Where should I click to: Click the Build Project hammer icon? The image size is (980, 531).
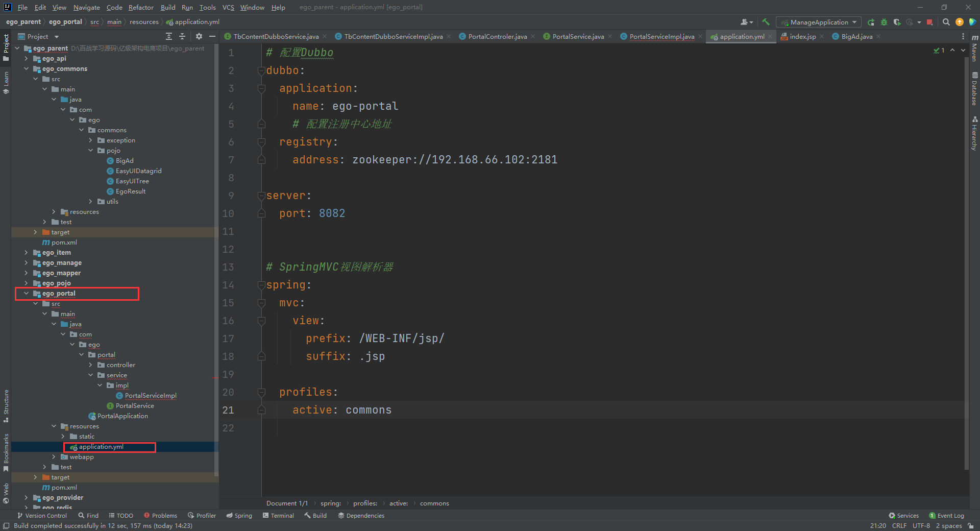tap(766, 22)
